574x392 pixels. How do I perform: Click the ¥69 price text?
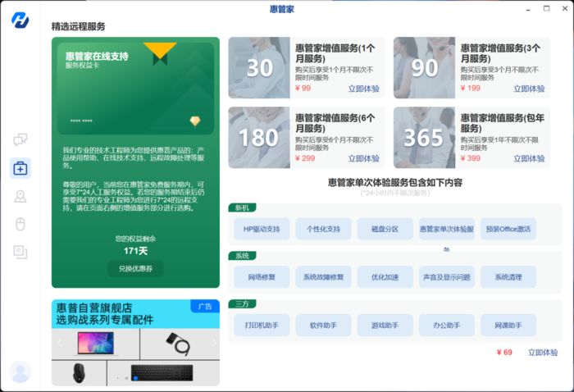click(504, 353)
